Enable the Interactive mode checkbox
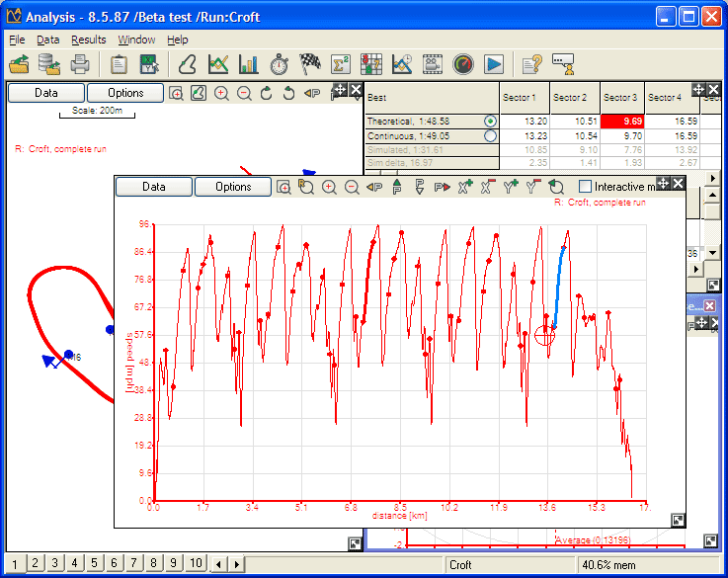 click(x=585, y=187)
